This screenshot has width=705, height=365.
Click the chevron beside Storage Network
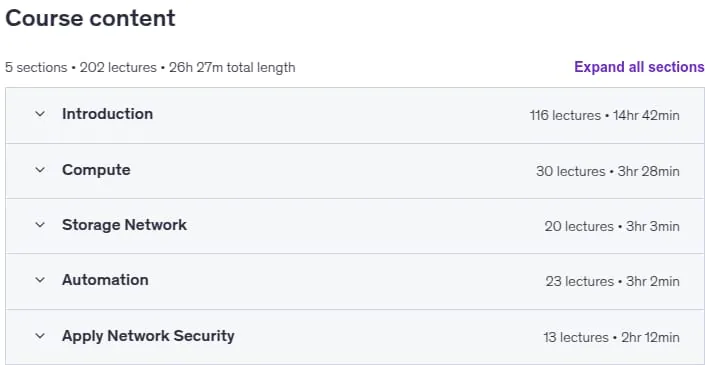click(x=40, y=225)
